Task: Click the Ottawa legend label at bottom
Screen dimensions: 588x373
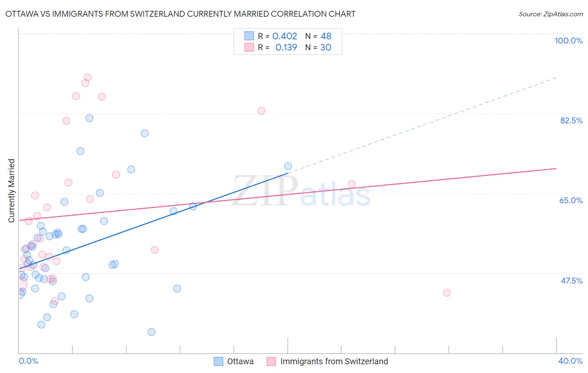Action: (x=240, y=361)
